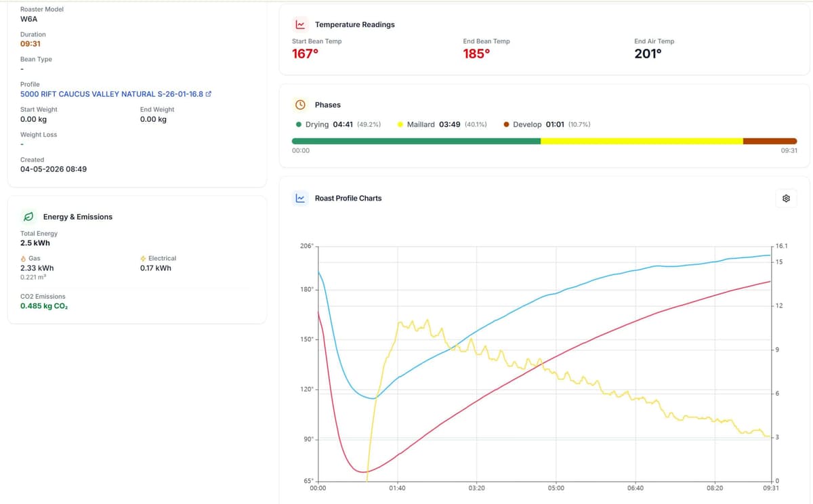Click the 01:40 time label on chart axis
This screenshot has width=813, height=504.
(x=397, y=488)
